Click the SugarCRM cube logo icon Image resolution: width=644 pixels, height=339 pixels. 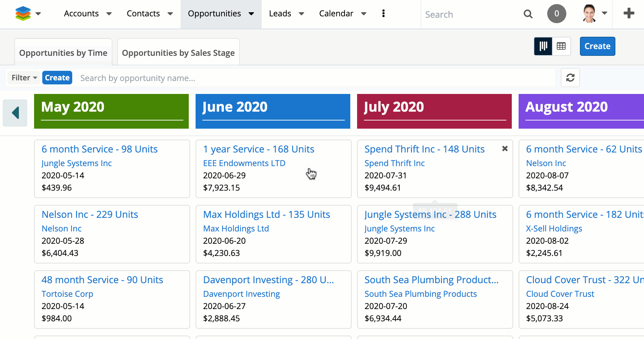click(23, 14)
